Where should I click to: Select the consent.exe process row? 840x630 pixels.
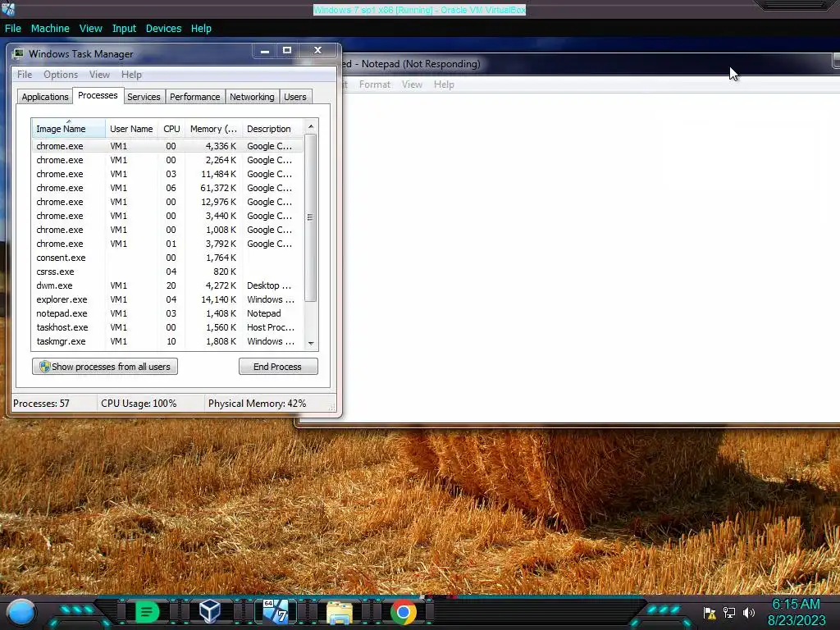coord(167,258)
